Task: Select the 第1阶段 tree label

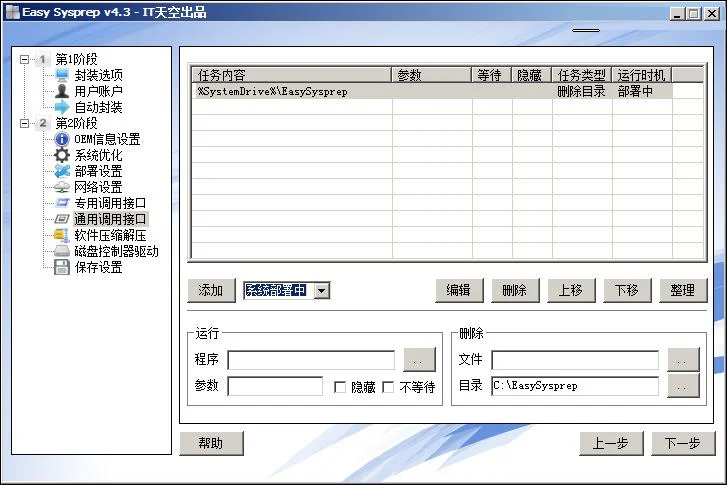Action: pos(77,59)
